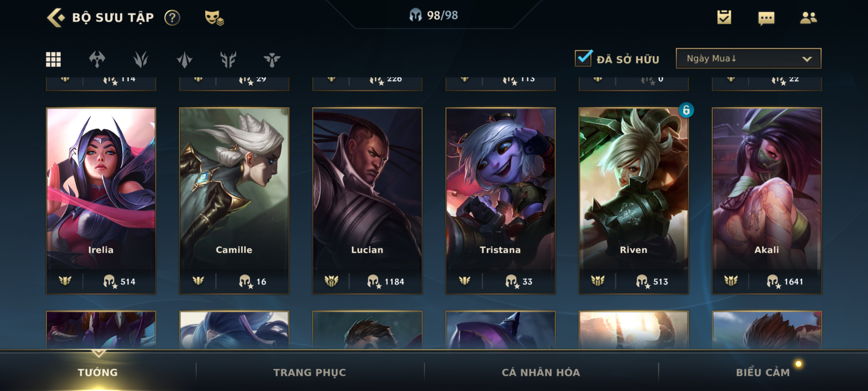Select the third role filter in the row
The width and height of the screenshot is (868, 391).
(141, 59)
